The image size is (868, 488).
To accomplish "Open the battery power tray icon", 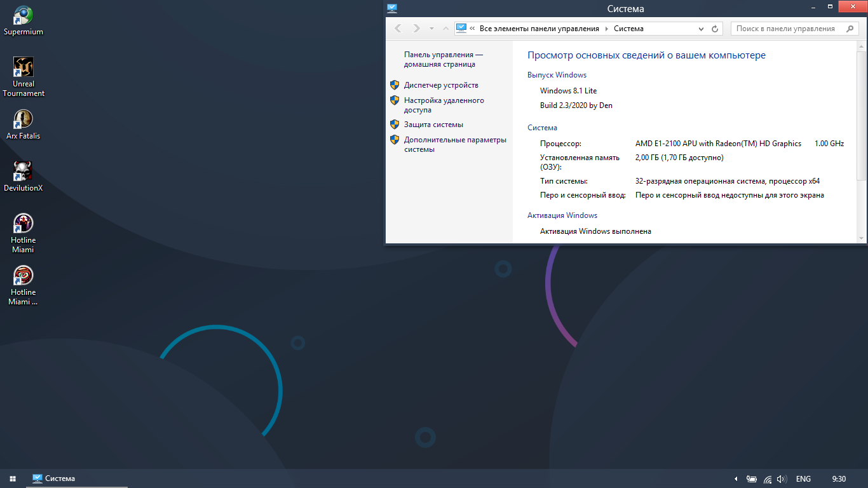I will [752, 478].
